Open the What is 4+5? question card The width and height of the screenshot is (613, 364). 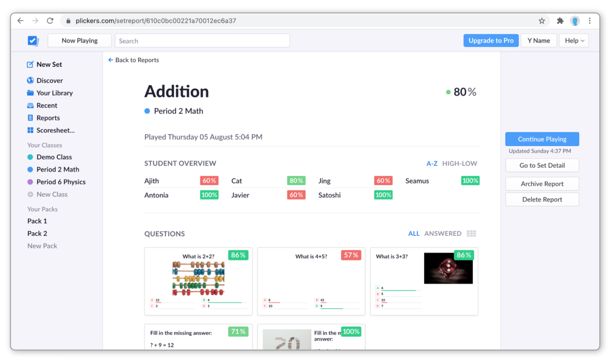coord(311,282)
